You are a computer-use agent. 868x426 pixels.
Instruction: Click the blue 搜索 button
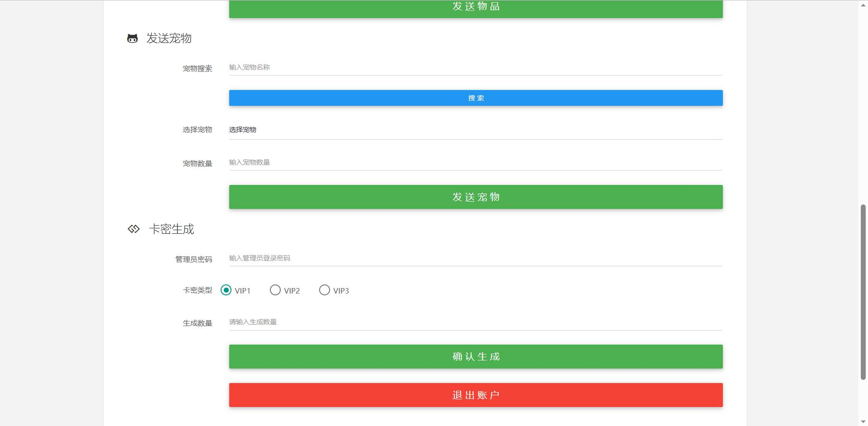[476, 98]
